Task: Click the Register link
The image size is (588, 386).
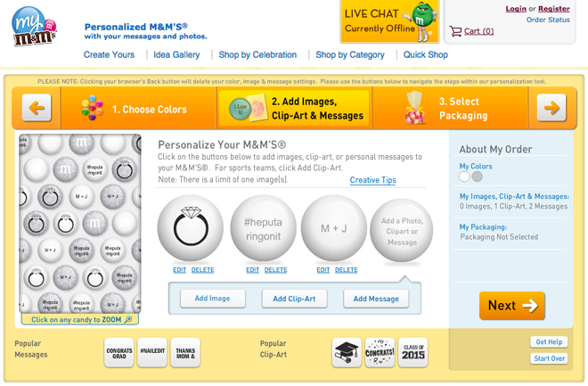Action: 554,8
